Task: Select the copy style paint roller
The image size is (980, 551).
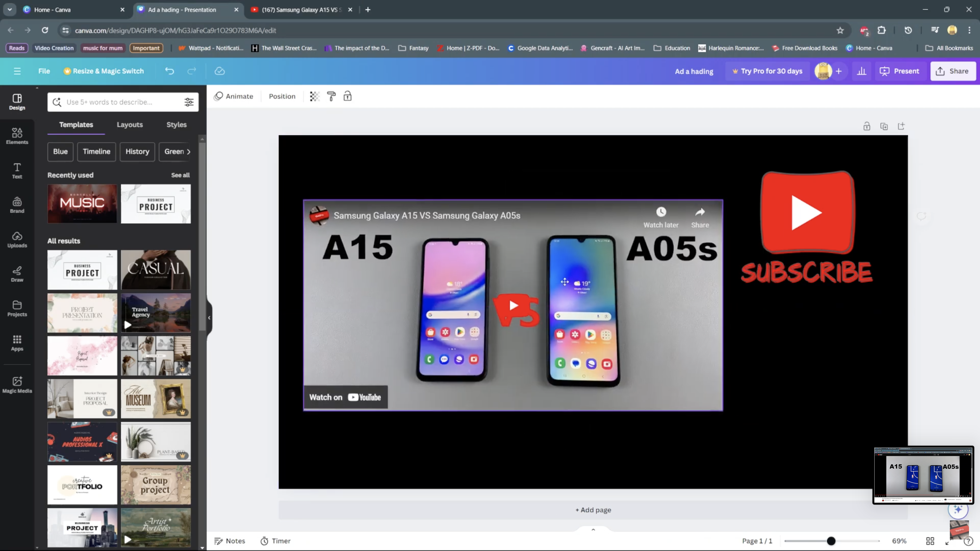Action: click(331, 96)
